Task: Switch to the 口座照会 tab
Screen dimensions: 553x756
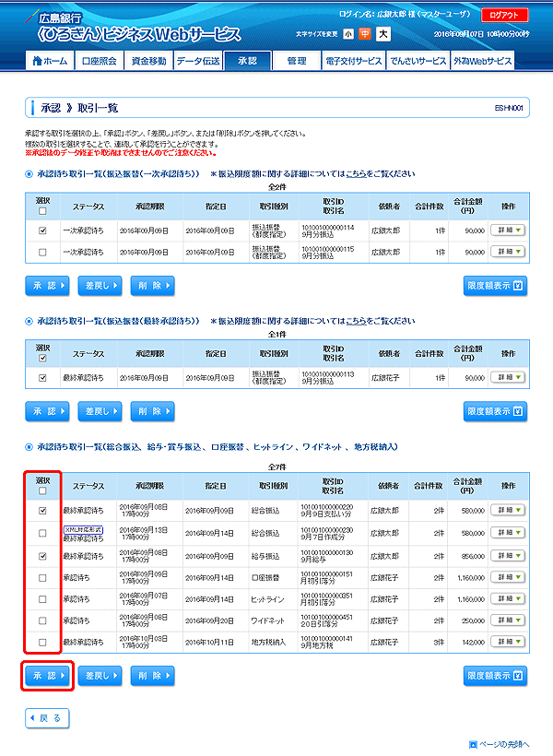Action: click(x=100, y=61)
